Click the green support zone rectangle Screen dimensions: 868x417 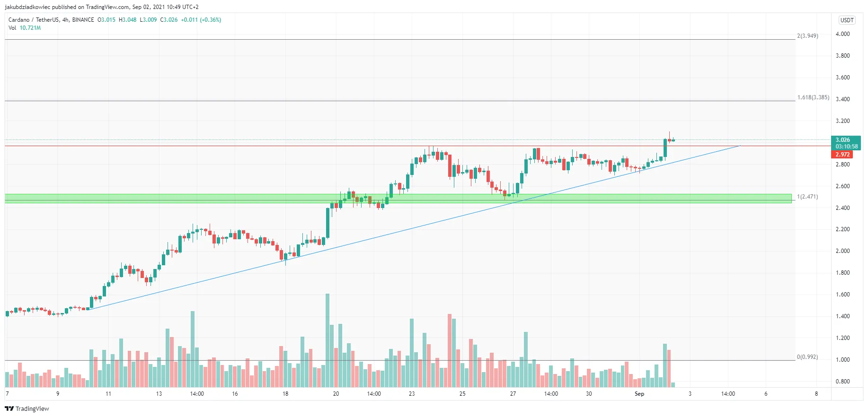398,199
